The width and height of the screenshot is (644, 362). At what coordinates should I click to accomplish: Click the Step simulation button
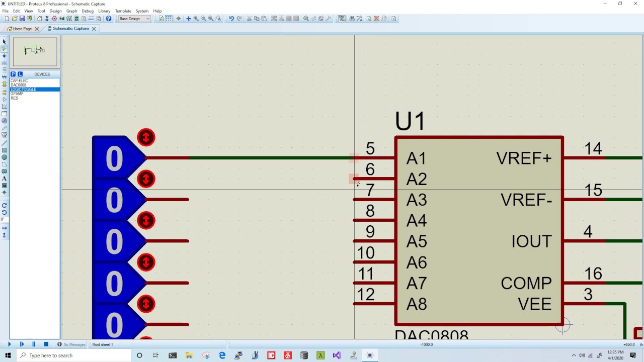pyautogui.click(x=22, y=344)
